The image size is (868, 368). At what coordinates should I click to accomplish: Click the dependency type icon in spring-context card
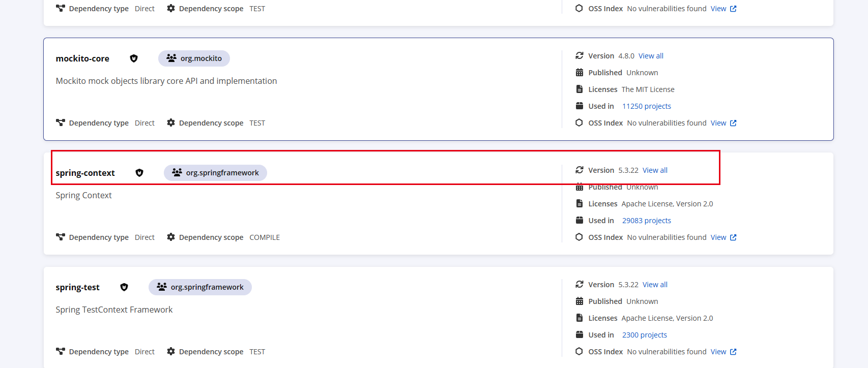(x=61, y=237)
